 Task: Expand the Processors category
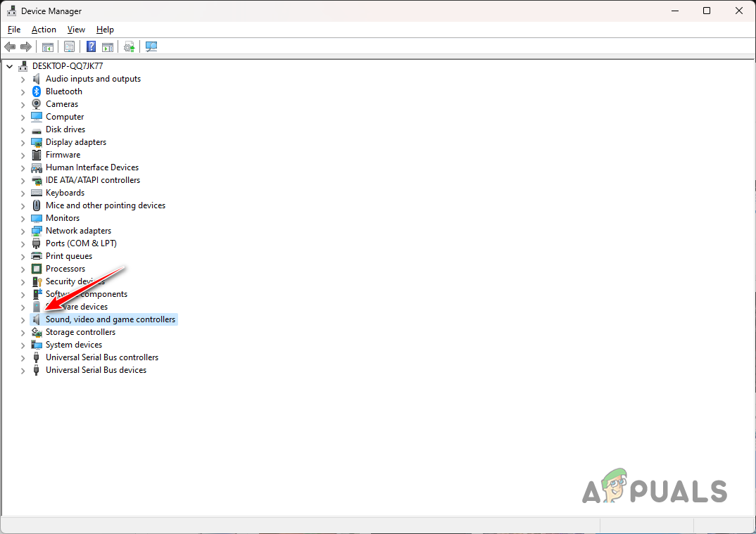[23, 269]
